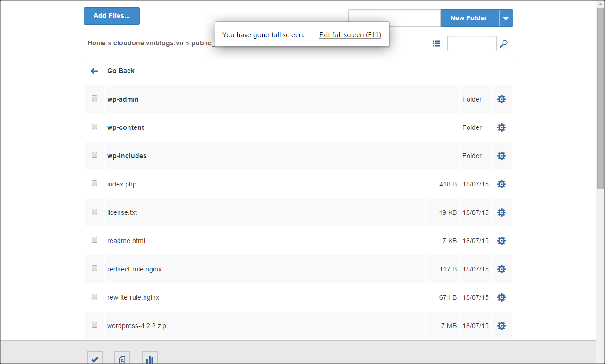Click Exit full screen (F11) link

click(350, 35)
